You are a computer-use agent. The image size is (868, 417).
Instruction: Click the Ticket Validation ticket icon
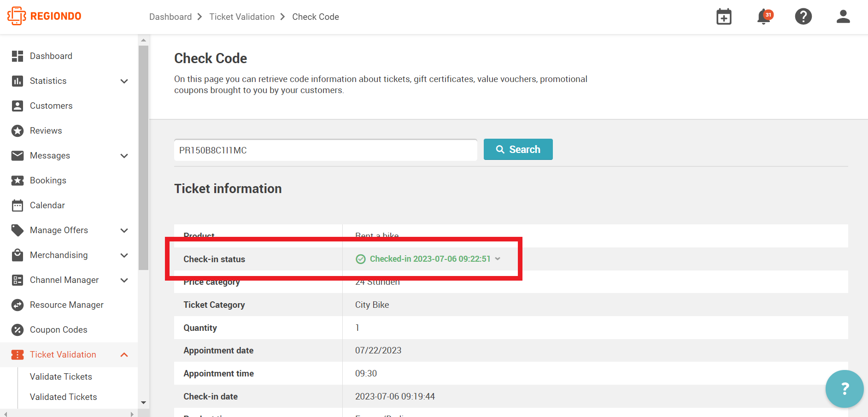pos(18,355)
